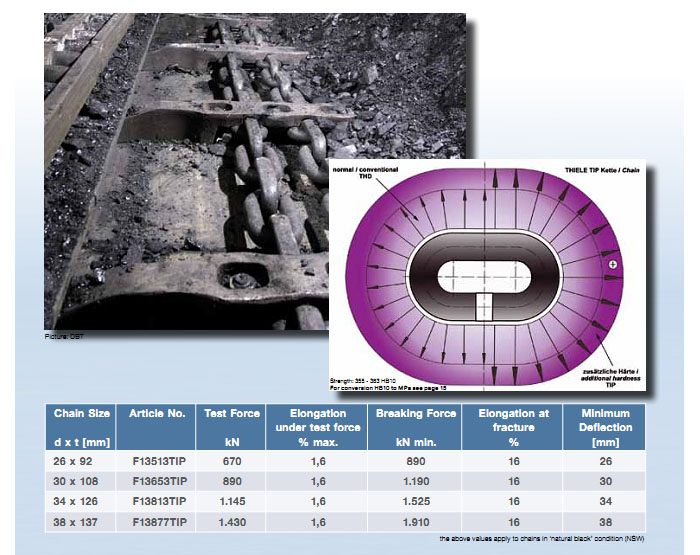Click the 26 x 92 chain size cell
Screen dimensions: 700x555
75,463
